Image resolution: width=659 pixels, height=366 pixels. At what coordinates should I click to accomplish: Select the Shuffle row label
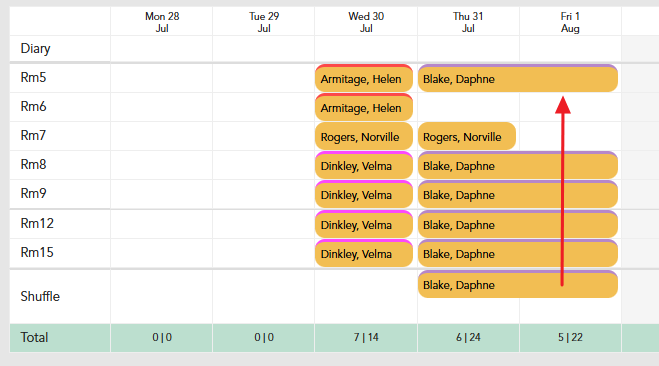(40, 296)
